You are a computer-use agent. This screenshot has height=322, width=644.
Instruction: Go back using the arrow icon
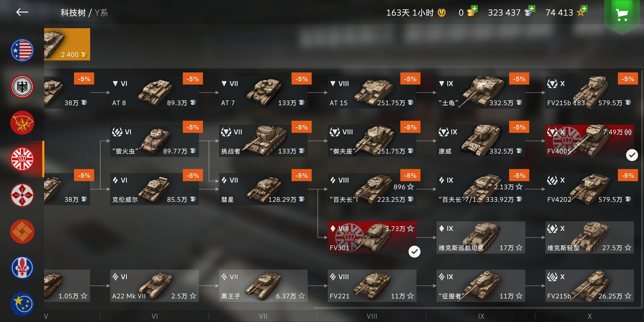click(x=22, y=12)
